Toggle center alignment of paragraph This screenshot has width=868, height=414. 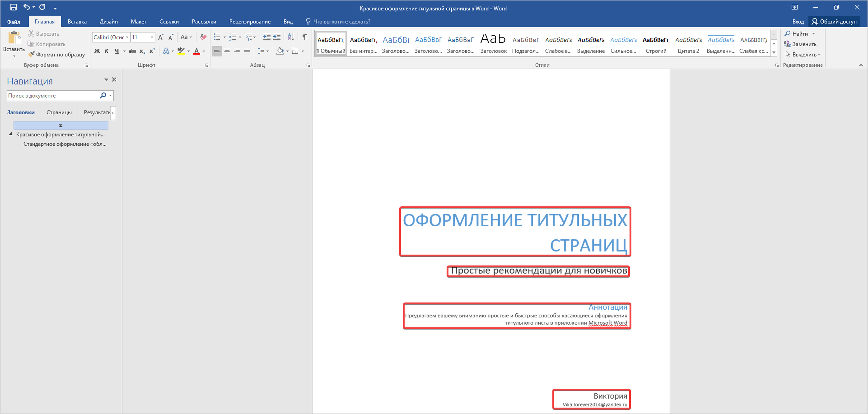(x=227, y=51)
